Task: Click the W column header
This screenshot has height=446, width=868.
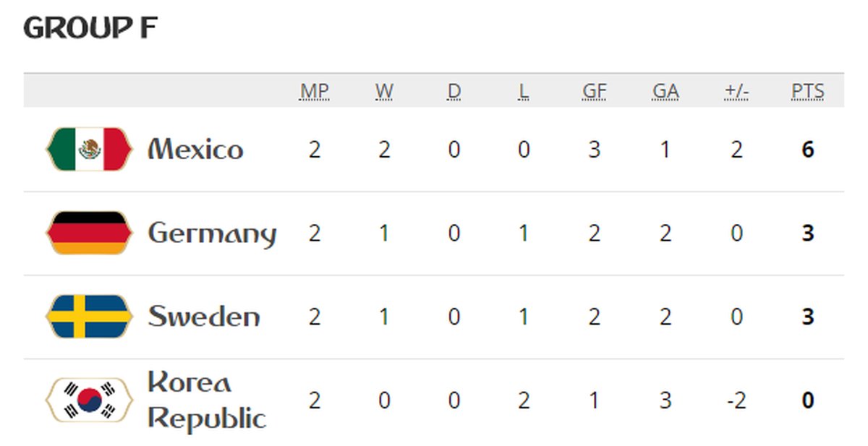Action: [x=384, y=92]
